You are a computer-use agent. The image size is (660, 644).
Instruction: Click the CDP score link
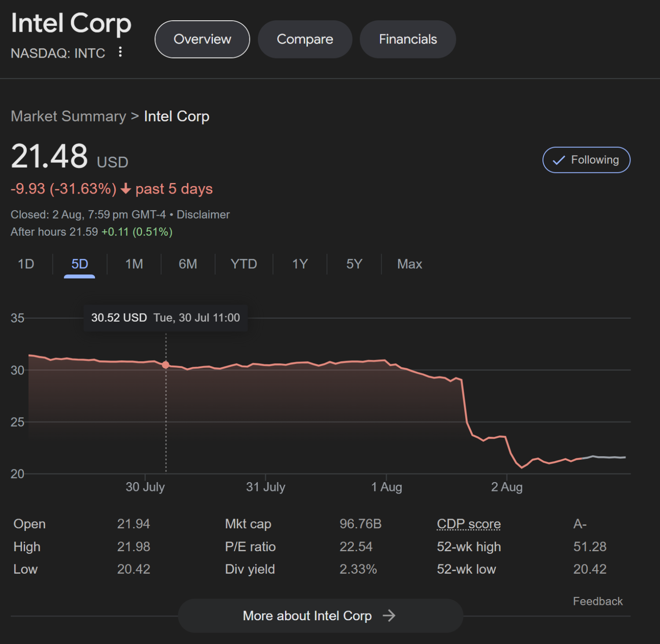[x=468, y=524]
